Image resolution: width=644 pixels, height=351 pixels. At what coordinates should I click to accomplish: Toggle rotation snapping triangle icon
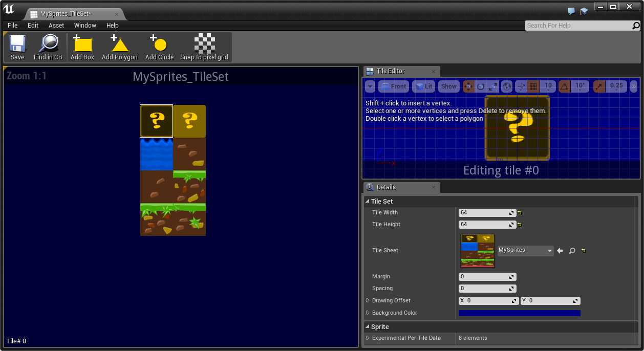564,86
